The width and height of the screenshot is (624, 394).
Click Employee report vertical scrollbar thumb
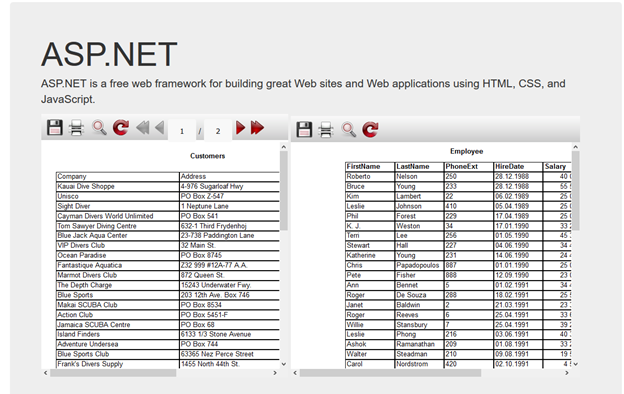point(575,190)
